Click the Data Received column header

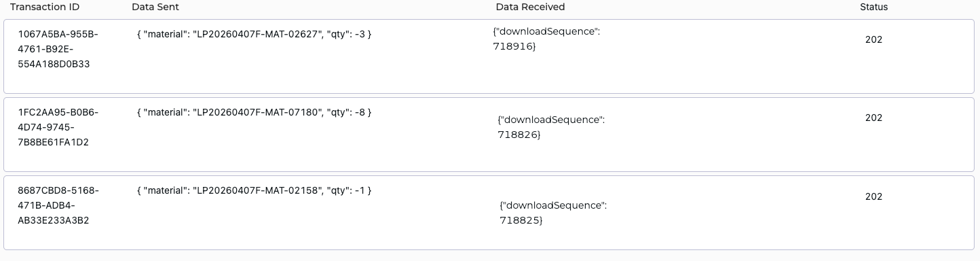pos(530,7)
